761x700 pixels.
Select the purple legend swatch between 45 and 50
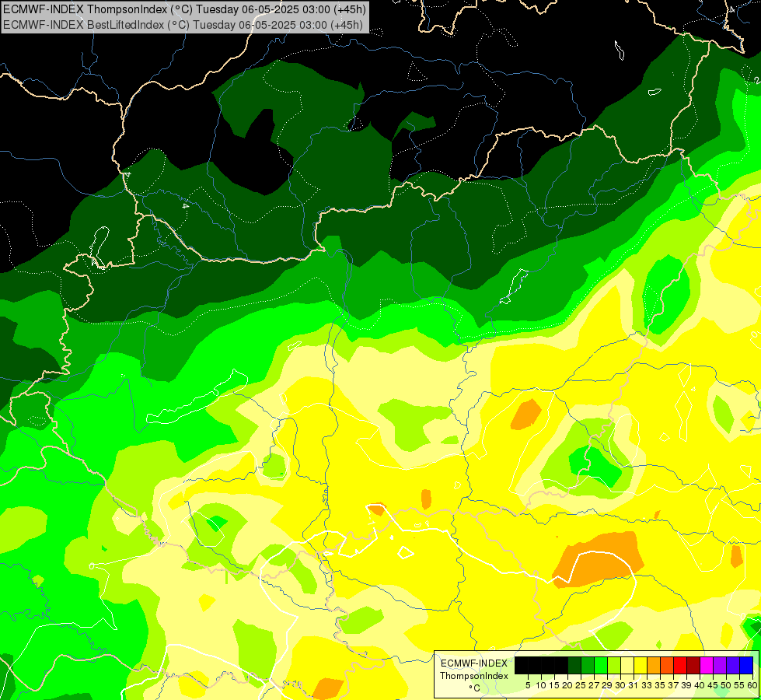(x=720, y=665)
